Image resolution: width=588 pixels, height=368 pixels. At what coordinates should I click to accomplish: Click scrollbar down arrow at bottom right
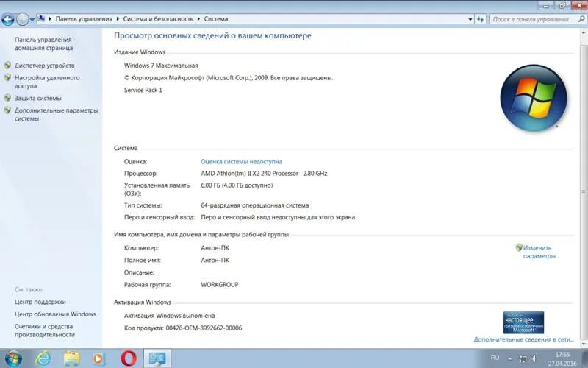click(x=584, y=344)
